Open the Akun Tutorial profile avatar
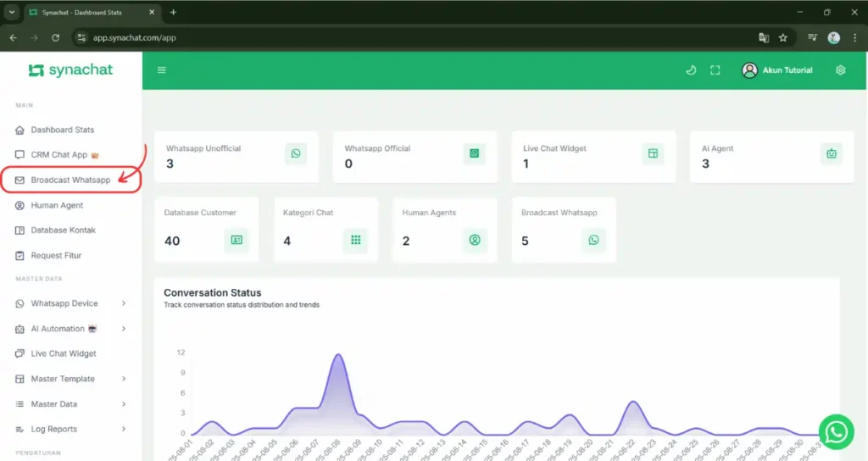The height and width of the screenshot is (461, 868). 749,70
